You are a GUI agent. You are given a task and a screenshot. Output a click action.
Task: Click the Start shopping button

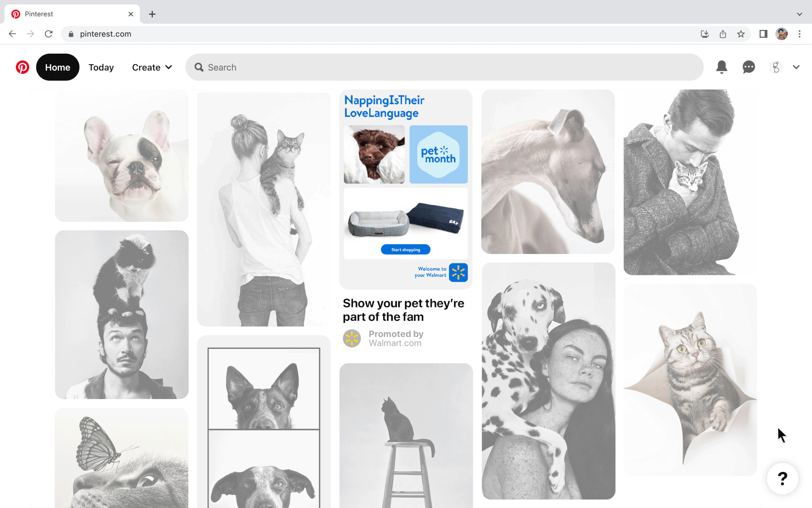[405, 250]
